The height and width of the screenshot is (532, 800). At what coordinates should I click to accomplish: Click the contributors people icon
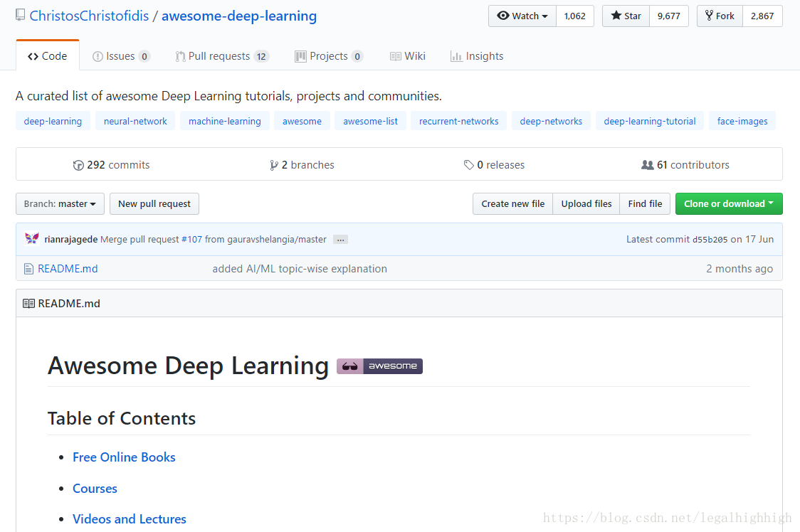[x=648, y=165]
